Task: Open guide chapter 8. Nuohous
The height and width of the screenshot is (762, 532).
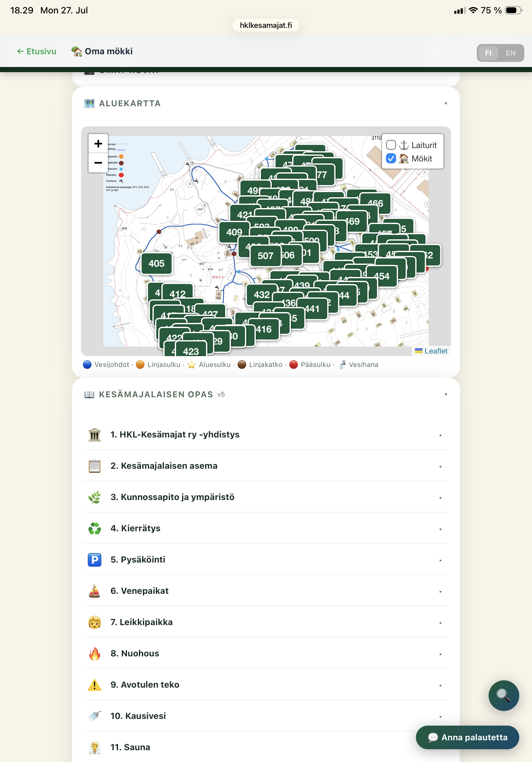Action: coord(266,654)
